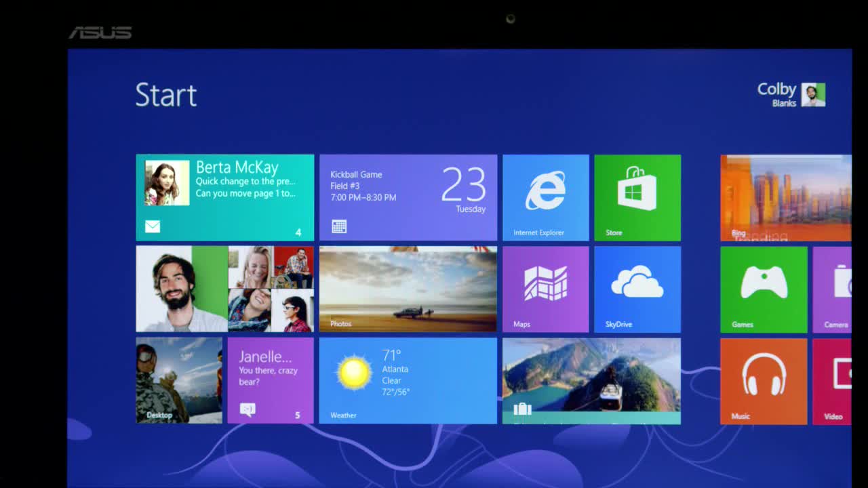Click the Colby Blanks user account picture
Image resolution: width=868 pixels, height=488 pixels.
pos(813,95)
